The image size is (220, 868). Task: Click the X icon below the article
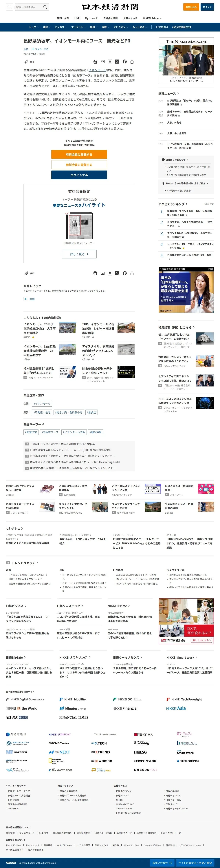pos(117,273)
